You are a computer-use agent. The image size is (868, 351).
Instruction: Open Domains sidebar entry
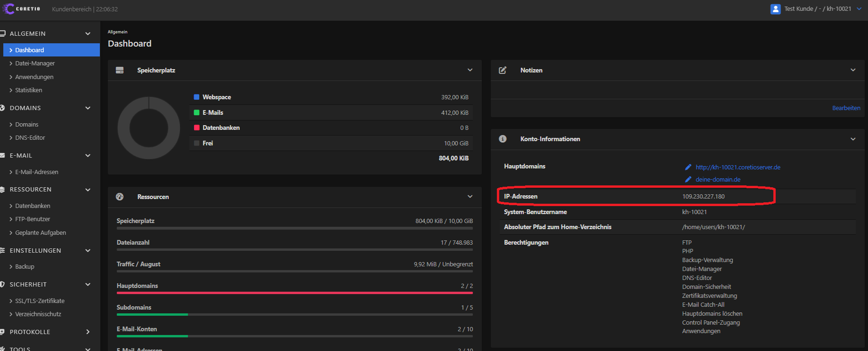pyautogui.click(x=26, y=124)
